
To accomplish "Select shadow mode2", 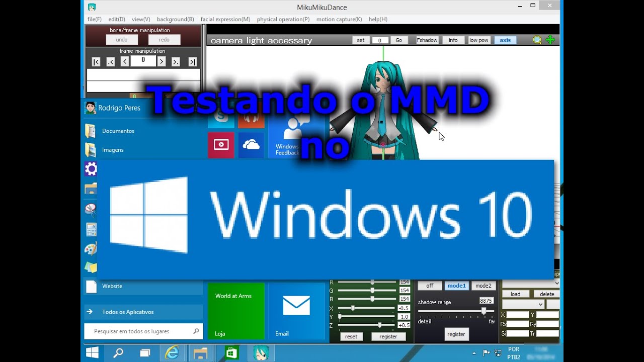I will point(484,286).
